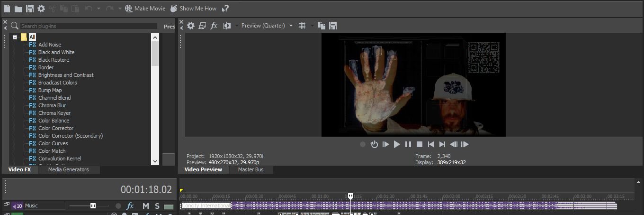The image size is (644, 215).
Task: Click Go to Start below the preview
Action: 431,144
